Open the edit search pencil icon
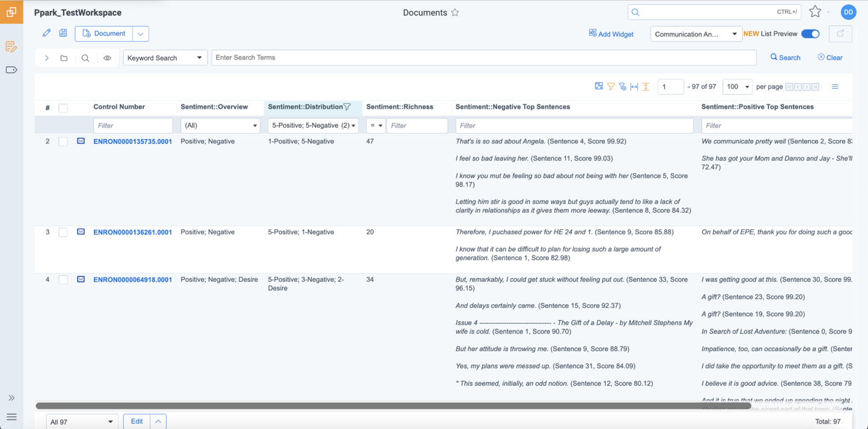 [x=46, y=33]
